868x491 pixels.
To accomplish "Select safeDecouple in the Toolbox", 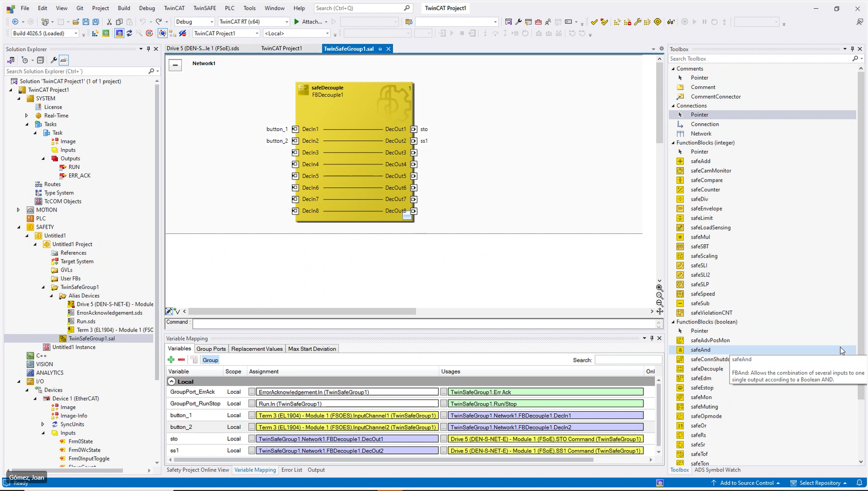I will click(x=705, y=368).
